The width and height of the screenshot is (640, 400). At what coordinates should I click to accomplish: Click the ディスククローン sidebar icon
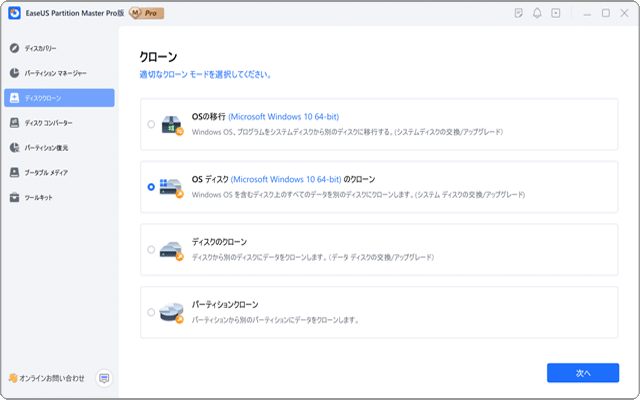(15, 98)
